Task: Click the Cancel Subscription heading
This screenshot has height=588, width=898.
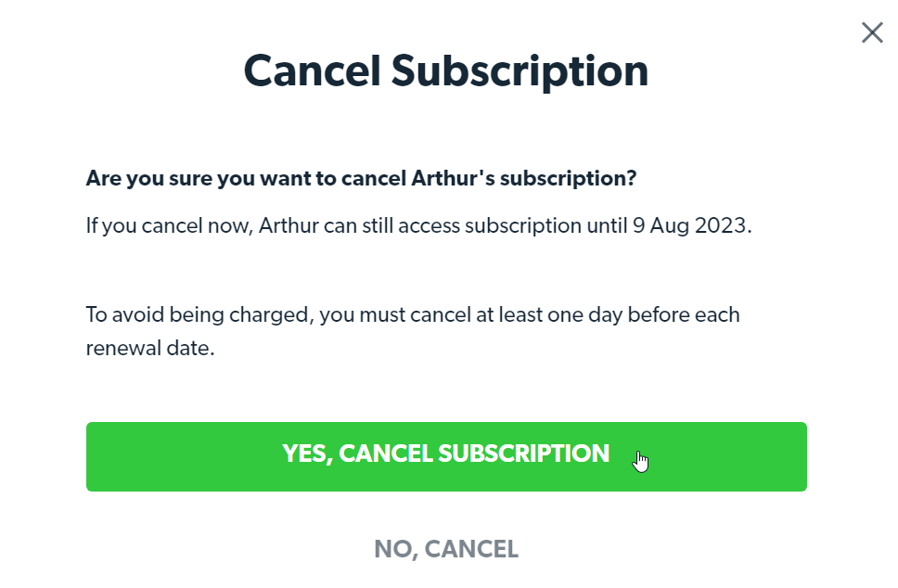Action: click(x=446, y=71)
